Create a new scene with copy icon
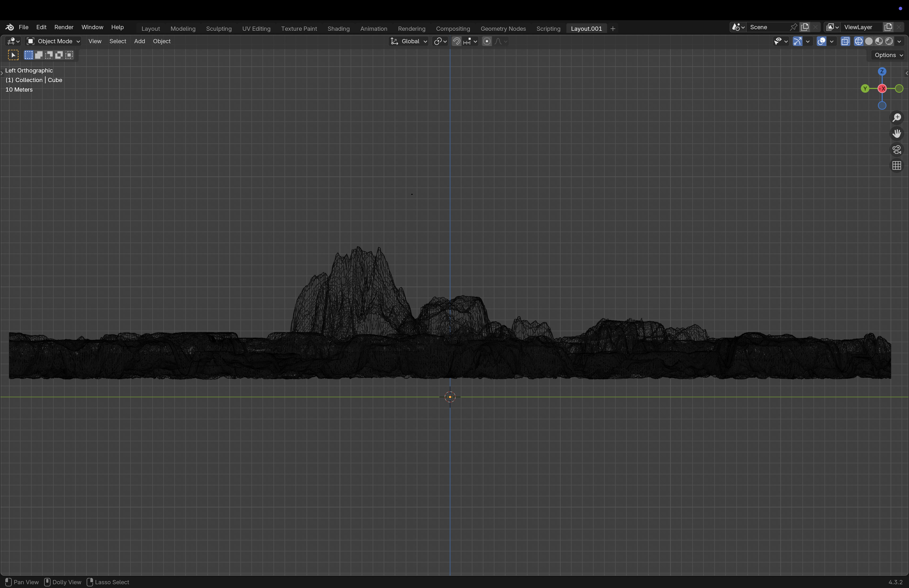 pyautogui.click(x=805, y=27)
